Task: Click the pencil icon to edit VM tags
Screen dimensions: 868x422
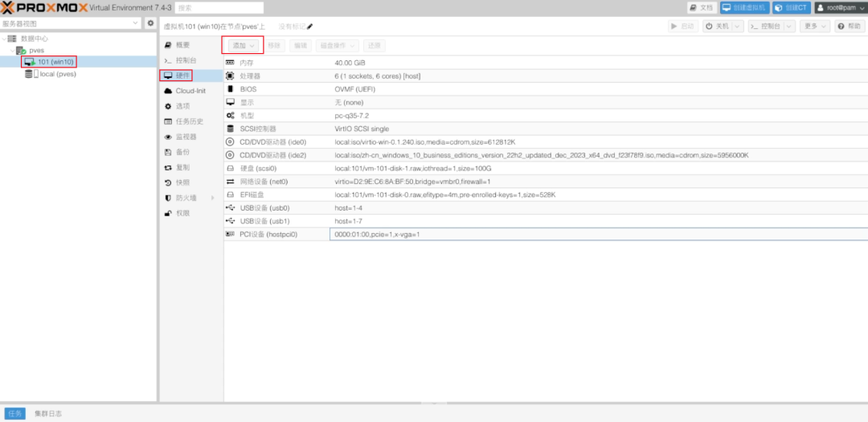Action: coord(310,27)
